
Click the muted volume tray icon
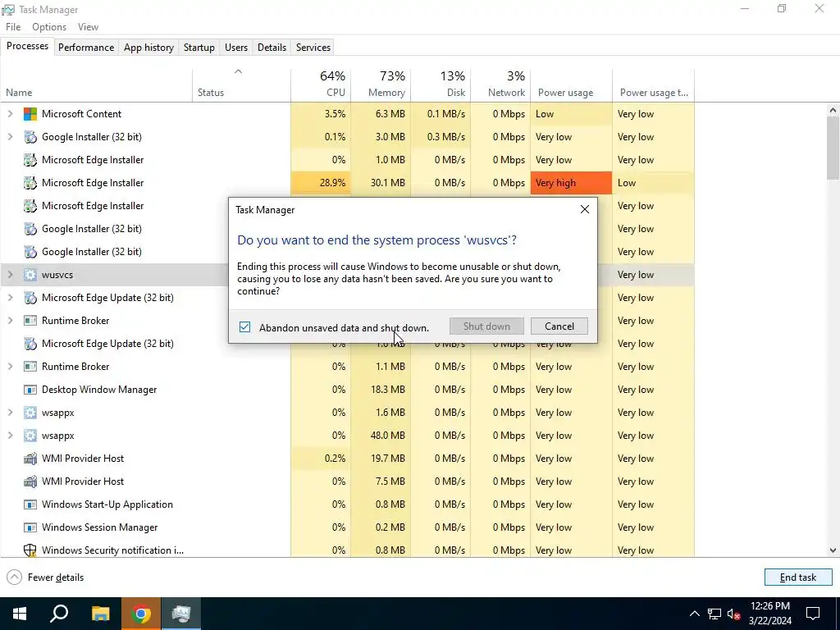pos(734,614)
